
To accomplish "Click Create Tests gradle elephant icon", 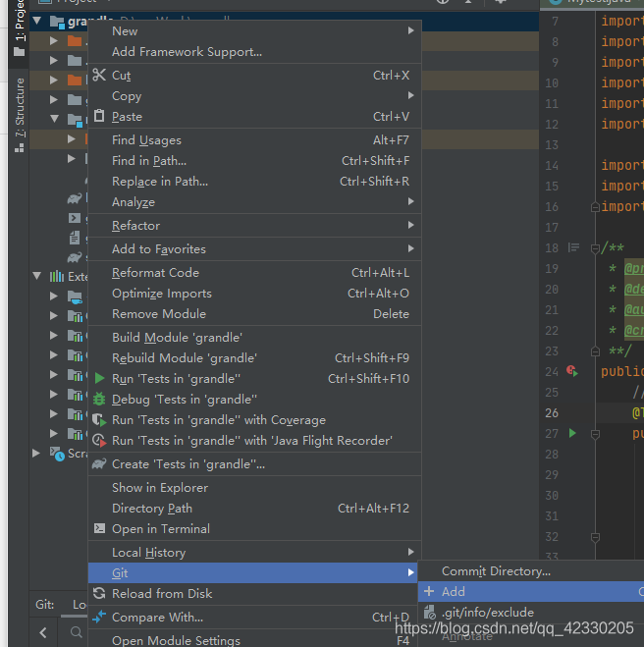I will [99, 463].
